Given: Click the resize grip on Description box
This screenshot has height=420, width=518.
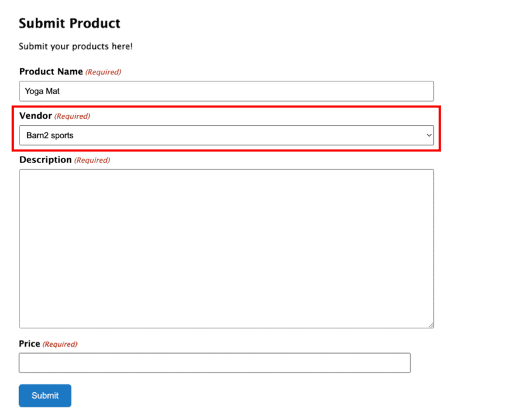Looking at the screenshot, I should point(431,325).
